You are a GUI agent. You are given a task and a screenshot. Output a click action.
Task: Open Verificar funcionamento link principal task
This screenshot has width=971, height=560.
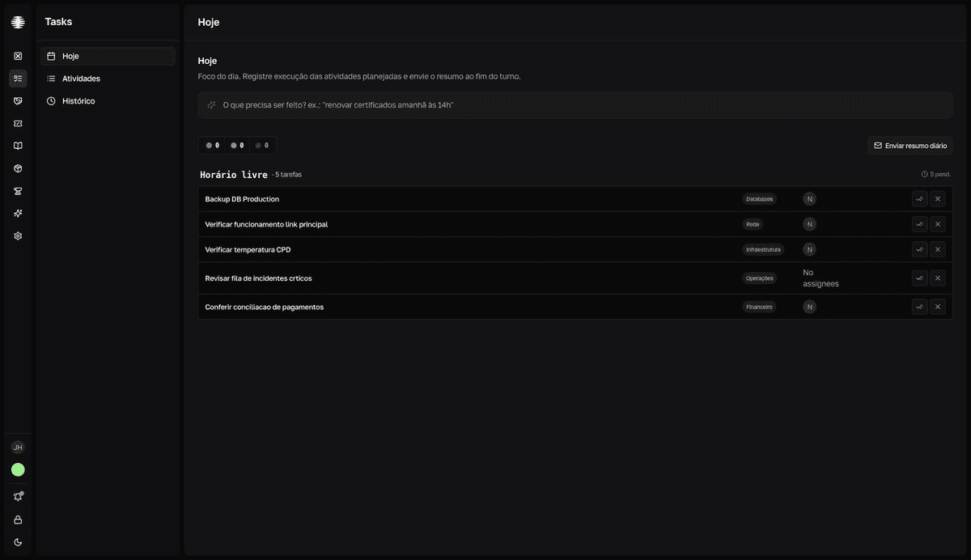pyautogui.click(x=266, y=224)
